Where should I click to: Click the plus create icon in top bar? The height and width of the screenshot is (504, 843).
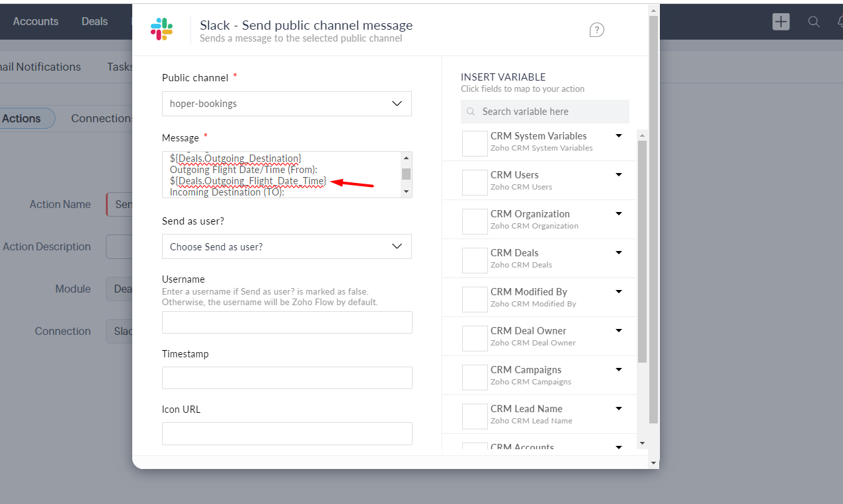click(781, 21)
